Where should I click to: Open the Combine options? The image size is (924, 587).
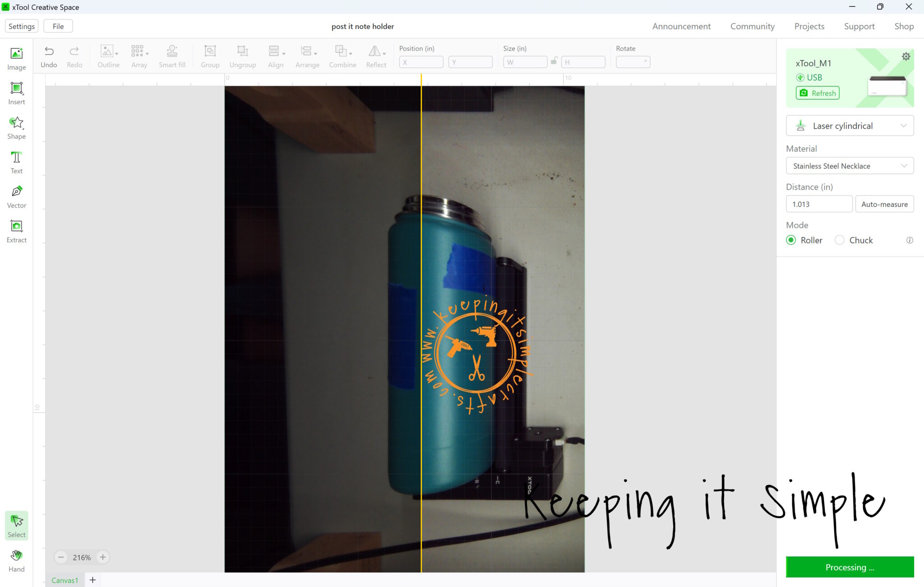click(342, 56)
